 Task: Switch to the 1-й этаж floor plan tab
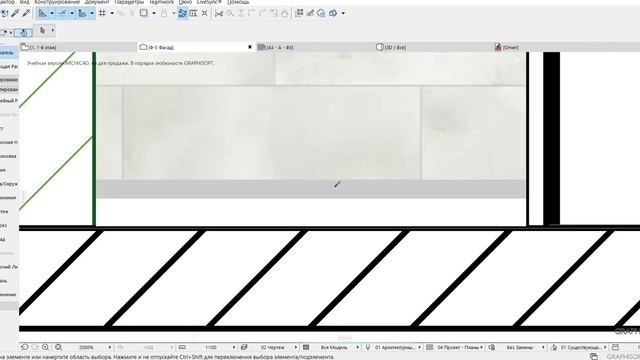click(78, 47)
